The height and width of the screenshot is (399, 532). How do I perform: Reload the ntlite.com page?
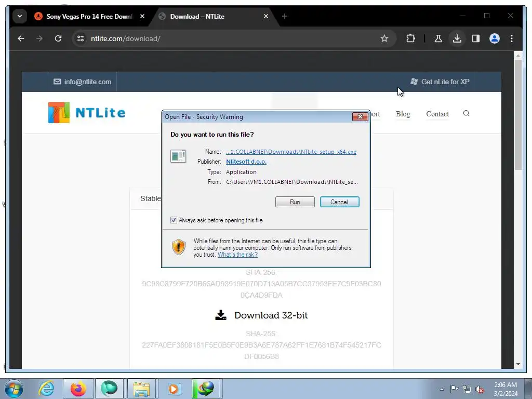point(58,38)
